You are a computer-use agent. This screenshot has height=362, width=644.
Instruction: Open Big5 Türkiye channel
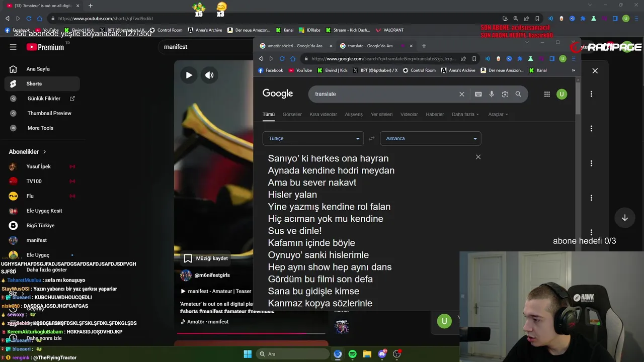[x=42, y=225]
